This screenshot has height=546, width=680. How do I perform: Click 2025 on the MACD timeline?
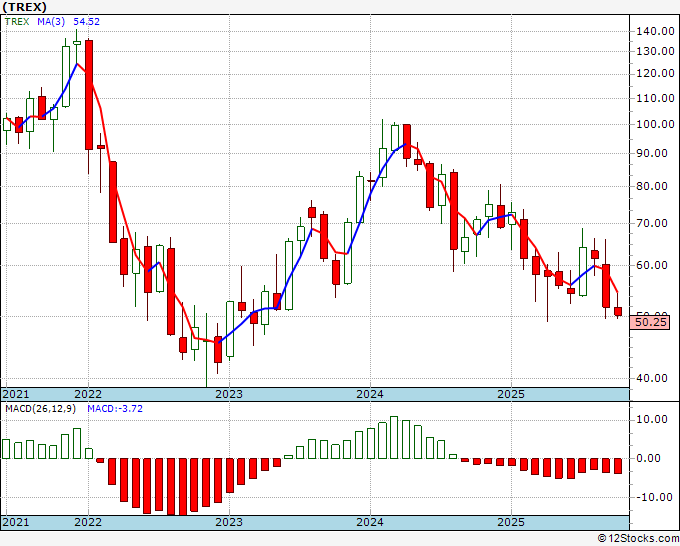click(511, 522)
